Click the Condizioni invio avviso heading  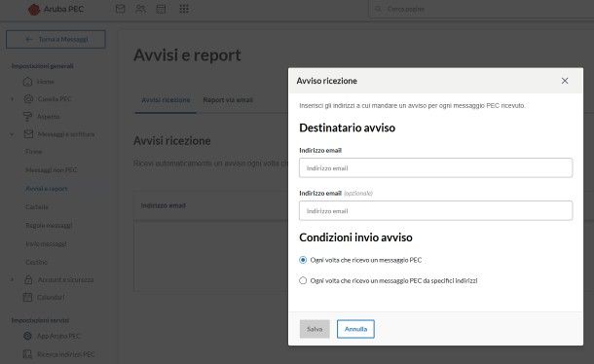[x=355, y=237]
